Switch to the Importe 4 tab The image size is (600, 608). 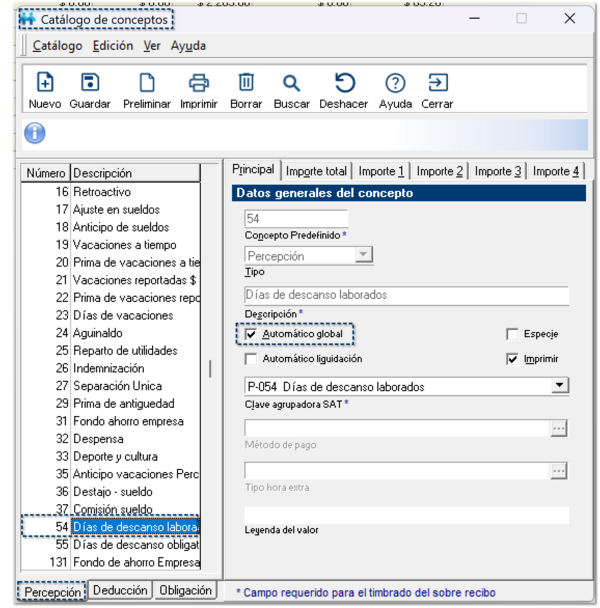pyautogui.click(x=555, y=171)
